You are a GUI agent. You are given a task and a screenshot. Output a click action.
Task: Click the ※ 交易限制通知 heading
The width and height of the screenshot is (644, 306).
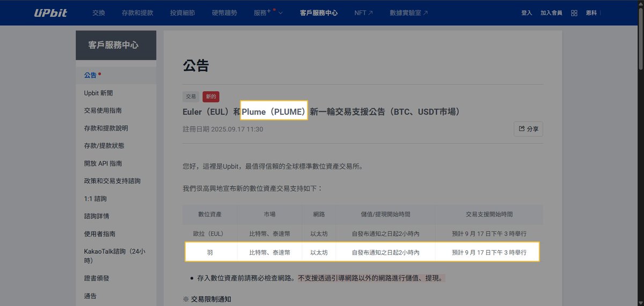click(x=207, y=299)
